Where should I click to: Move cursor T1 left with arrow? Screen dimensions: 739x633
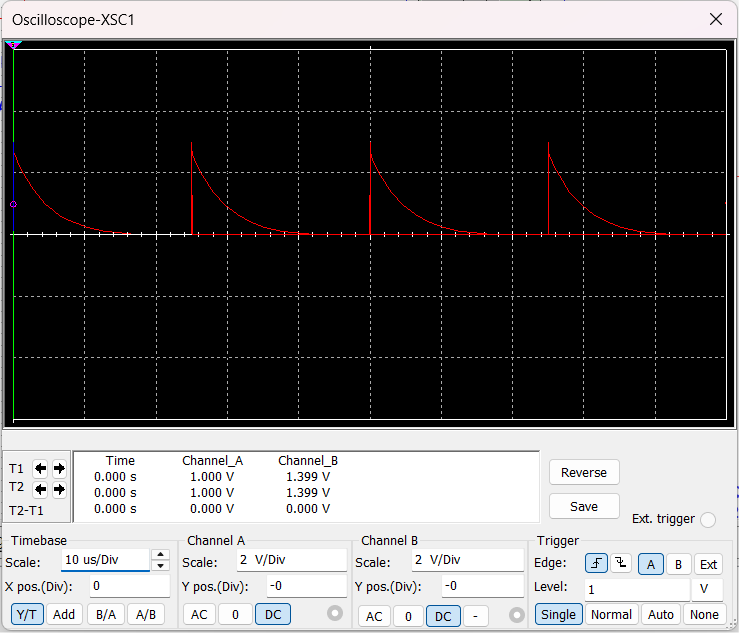[x=41, y=469]
